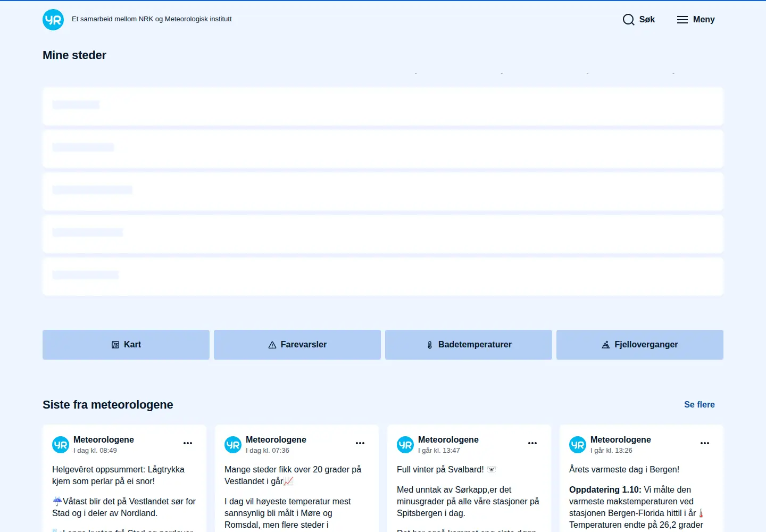Viewport: 766px width, 532px height.
Task: Click the mountain icon for Fjelloverganger
Action: pos(606,345)
